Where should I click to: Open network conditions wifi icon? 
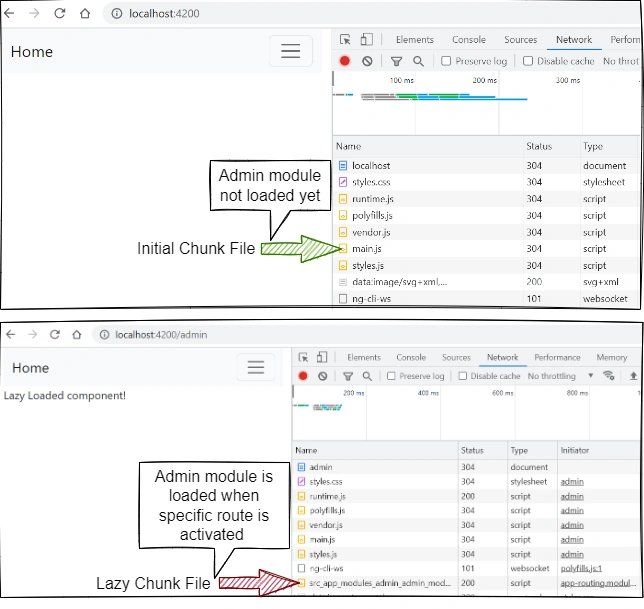coord(608,376)
